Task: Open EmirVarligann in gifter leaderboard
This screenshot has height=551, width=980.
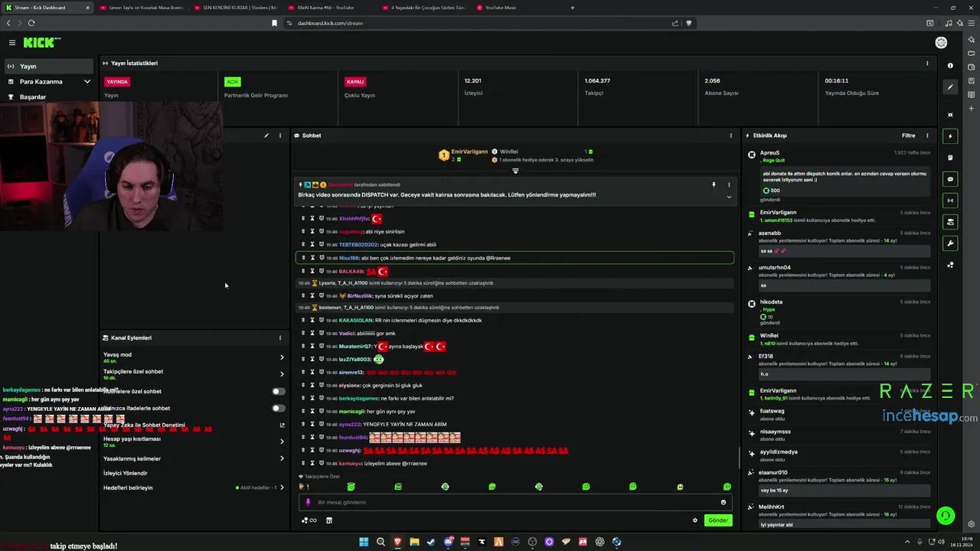Action: (469, 152)
